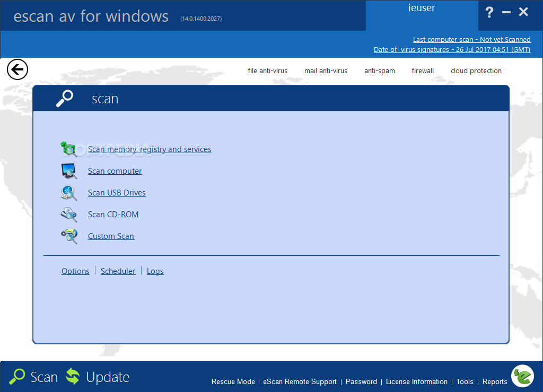The width and height of the screenshot is (543, 392).
Task: Click the memory, registry and services scan icon
Action: pyautogui.click(x=68, y=149)
